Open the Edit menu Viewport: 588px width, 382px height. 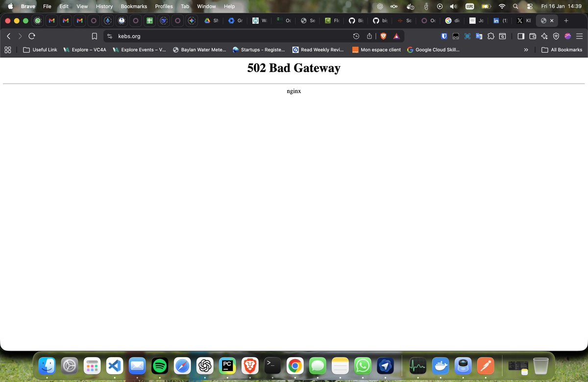click(64, 6)
